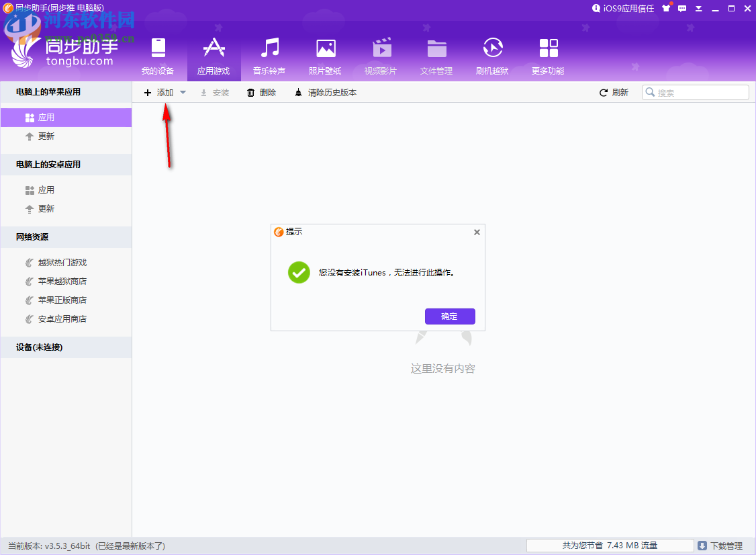Collapse the 网络资源 section header
This screenshot has height=555, width=756.
click(x=65, y=237)
